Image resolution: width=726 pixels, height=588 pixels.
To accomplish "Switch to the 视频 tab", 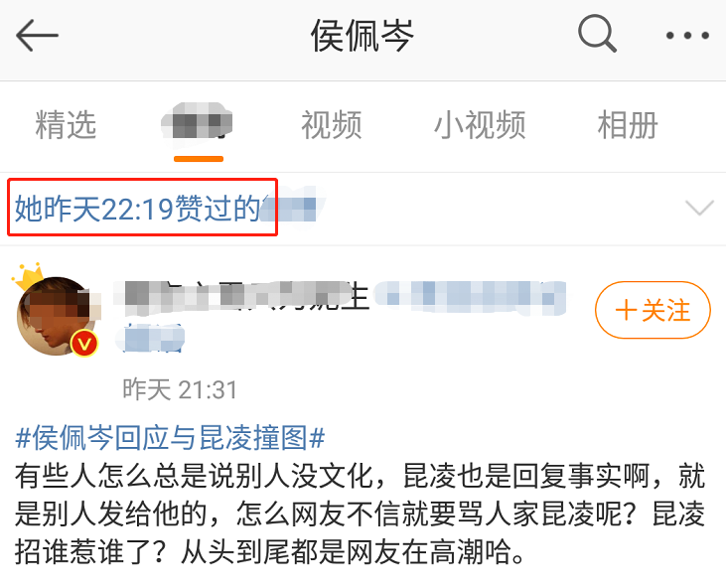I will [x=332, y=125].
